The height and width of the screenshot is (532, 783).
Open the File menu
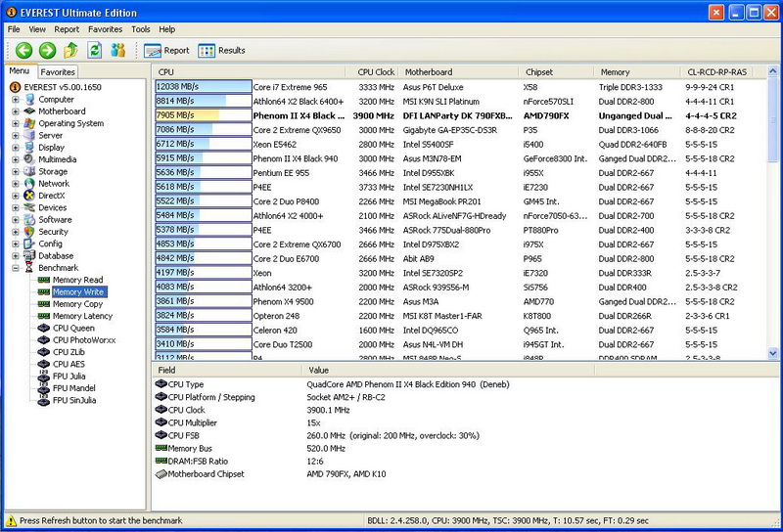coord(14,29)
